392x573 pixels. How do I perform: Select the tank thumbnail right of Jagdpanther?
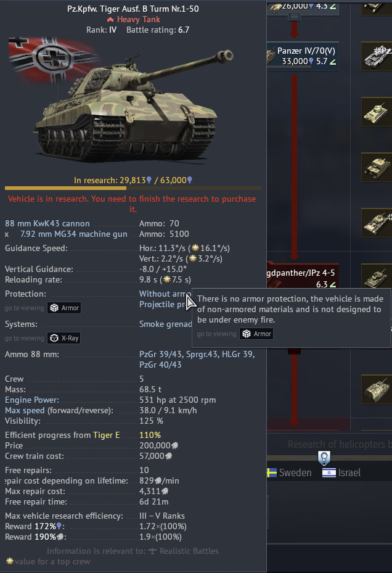(377, 278)
